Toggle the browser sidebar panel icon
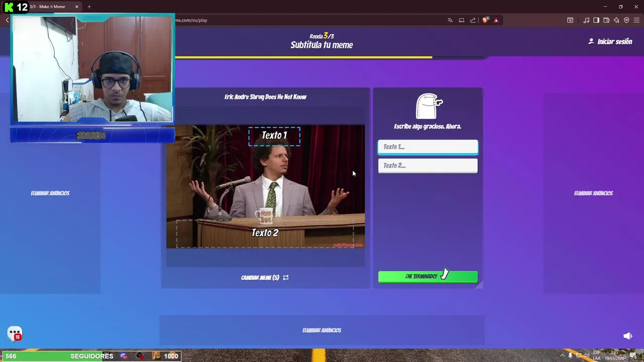This screenshot has height=362, width=644. click(596, 20)
